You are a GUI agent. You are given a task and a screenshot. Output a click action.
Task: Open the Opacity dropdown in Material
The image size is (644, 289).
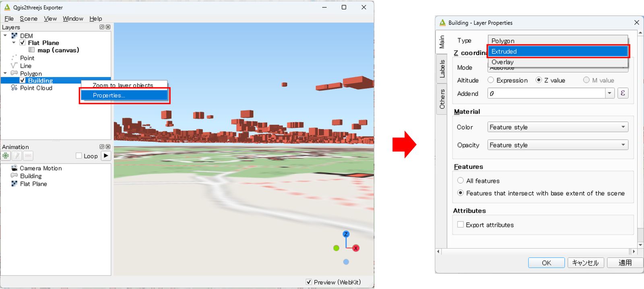(x=558, y=145)
